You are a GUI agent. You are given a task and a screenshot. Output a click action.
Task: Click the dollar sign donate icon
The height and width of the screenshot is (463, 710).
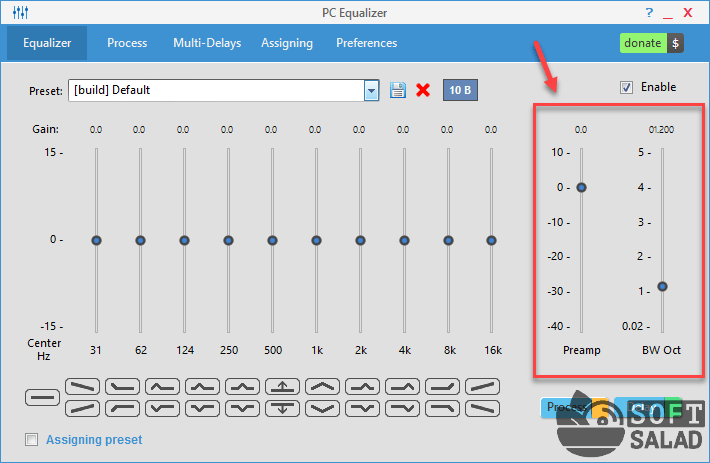(x=675, y=43)
